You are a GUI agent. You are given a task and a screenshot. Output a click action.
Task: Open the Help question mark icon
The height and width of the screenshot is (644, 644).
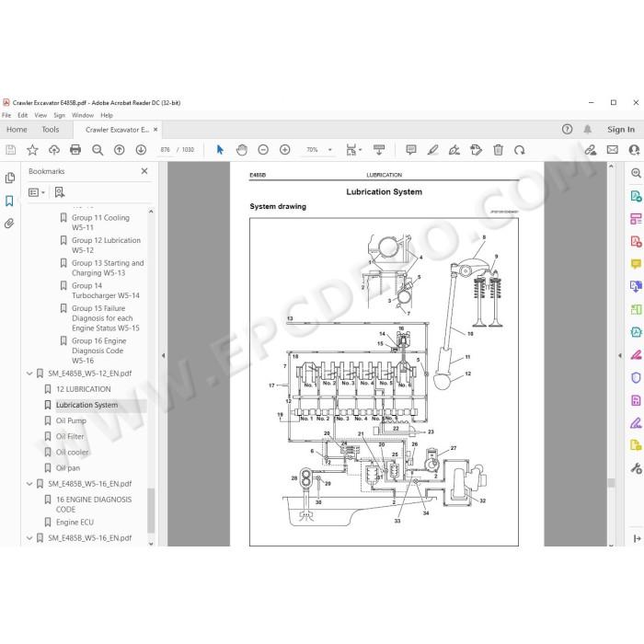coord(567,130)
